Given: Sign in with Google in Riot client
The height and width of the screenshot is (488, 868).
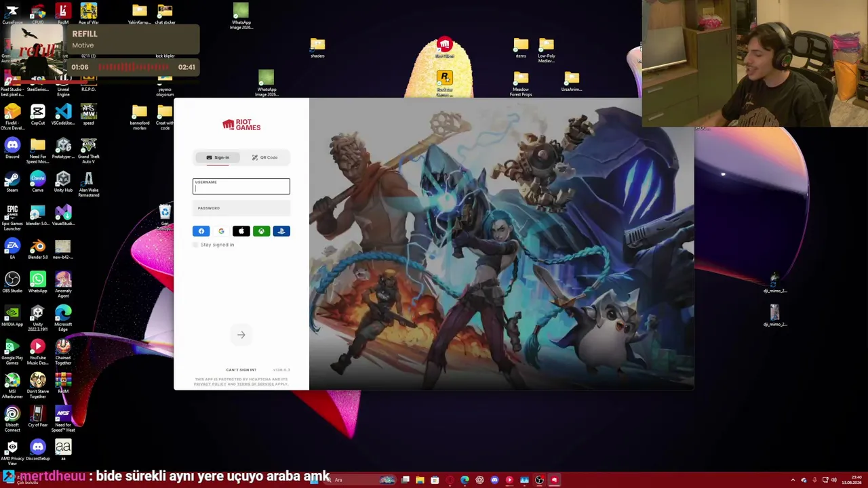Looking at the screenshot, I should click(x=221, y=231).
